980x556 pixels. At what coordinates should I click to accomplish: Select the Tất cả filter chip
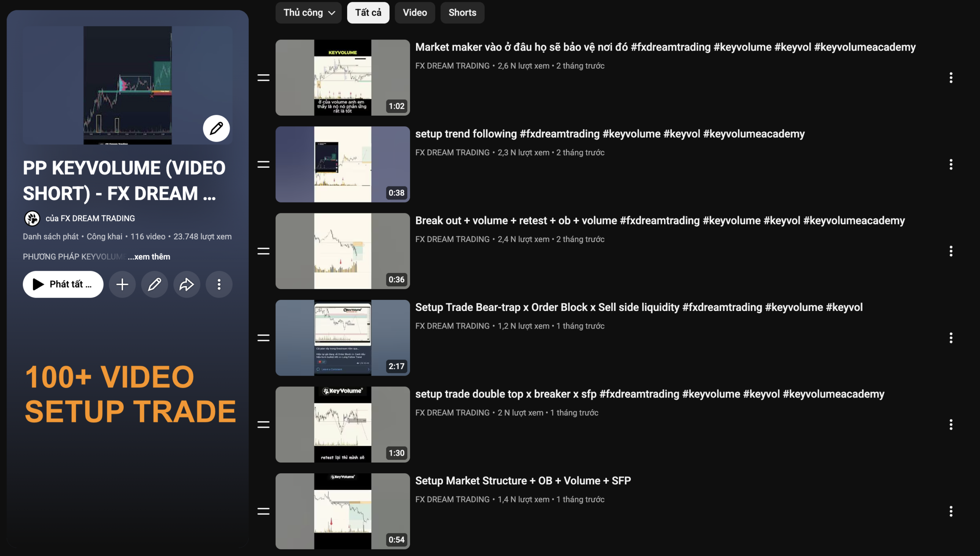[x=368, y=13]
